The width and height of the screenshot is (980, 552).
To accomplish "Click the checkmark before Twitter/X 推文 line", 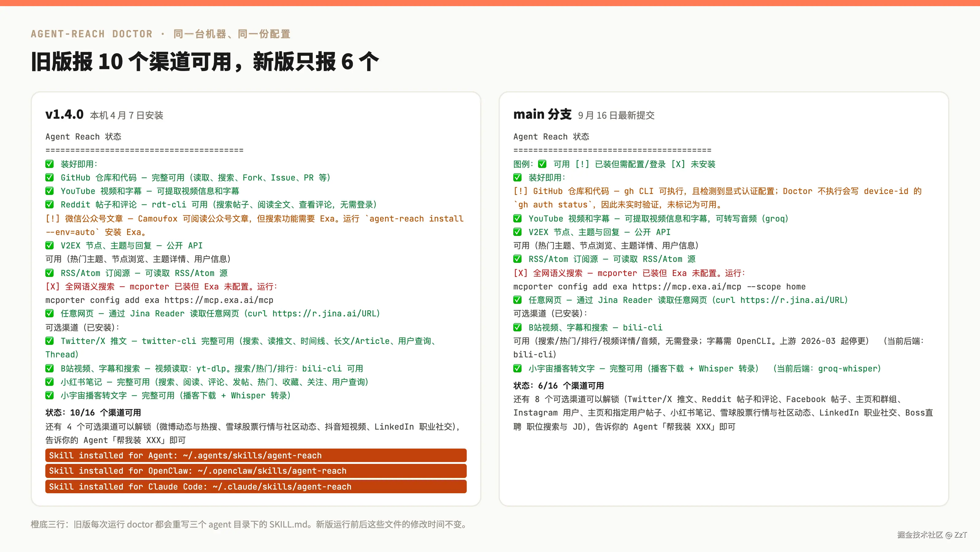I will pos(49,341).
